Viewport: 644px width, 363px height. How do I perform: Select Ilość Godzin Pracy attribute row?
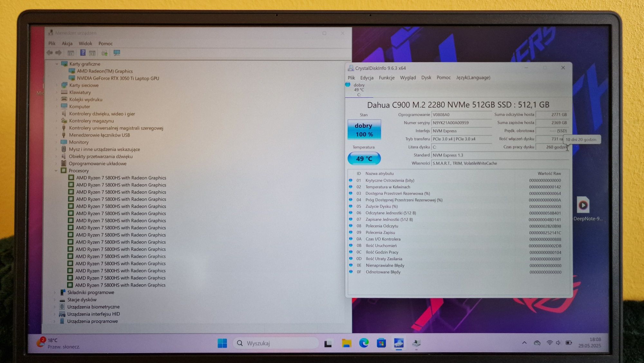pos(459,252)
